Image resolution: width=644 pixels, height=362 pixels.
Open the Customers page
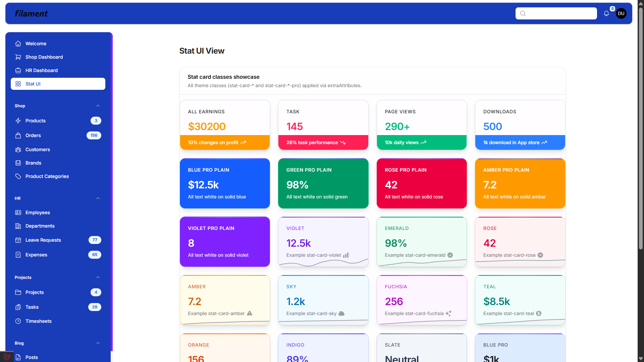click(x=58, y=149)
